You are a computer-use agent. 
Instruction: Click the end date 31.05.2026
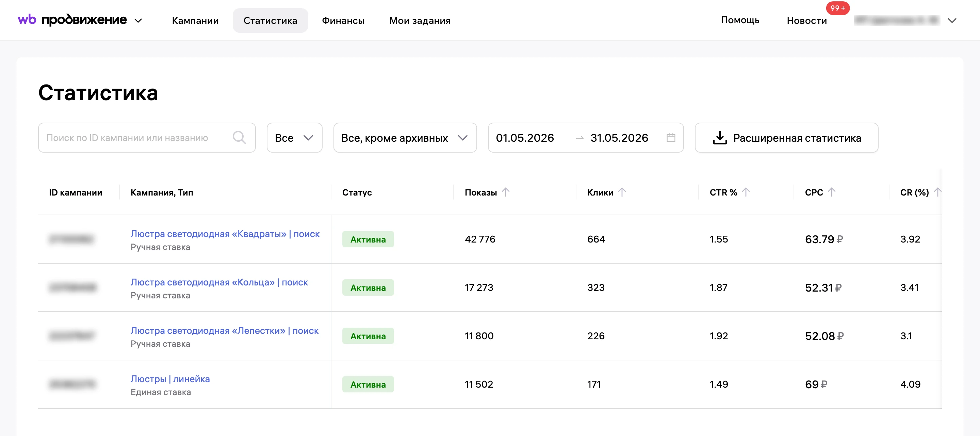coord(619,138)
